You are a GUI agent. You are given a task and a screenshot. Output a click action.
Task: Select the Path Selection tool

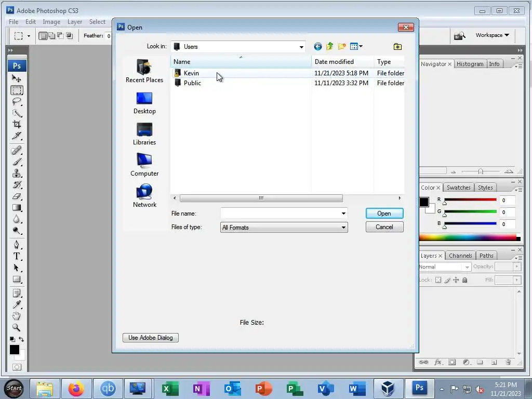[16, 268]
